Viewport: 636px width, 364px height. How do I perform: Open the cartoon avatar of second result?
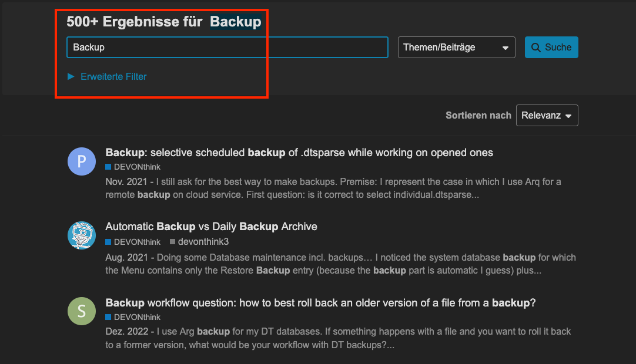click(82, 235)
